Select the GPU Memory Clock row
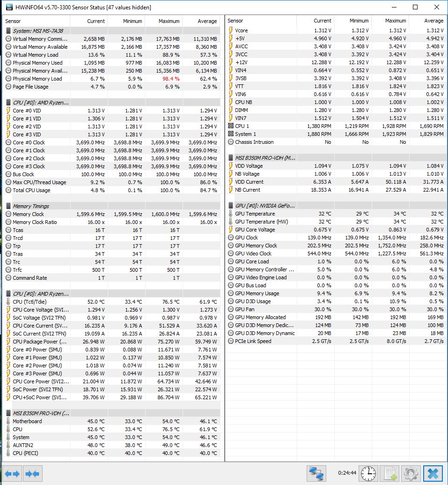 [x=336, y=245]
